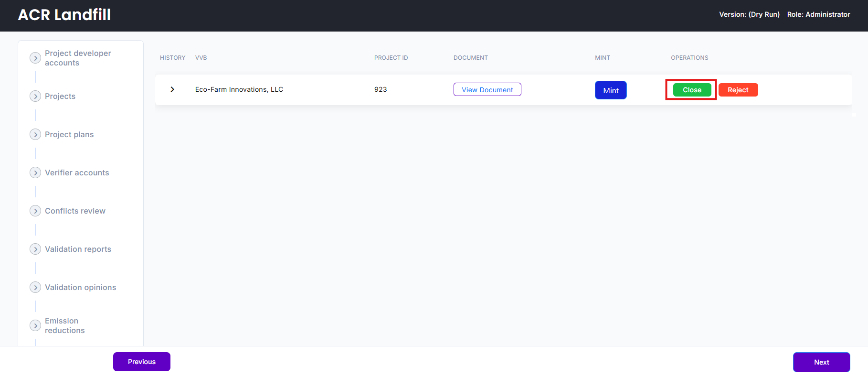Click the green Close operation button

(692, 90)
